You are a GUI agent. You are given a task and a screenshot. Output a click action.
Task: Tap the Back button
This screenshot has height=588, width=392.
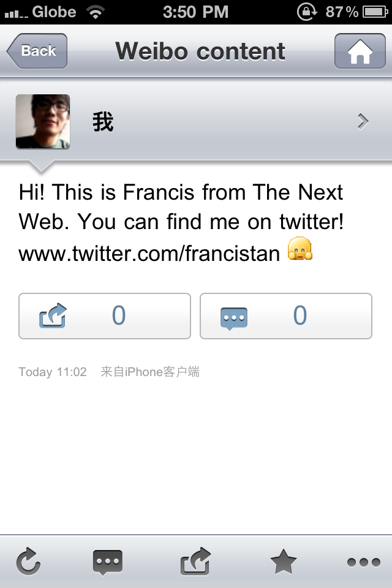pos(37,51)
